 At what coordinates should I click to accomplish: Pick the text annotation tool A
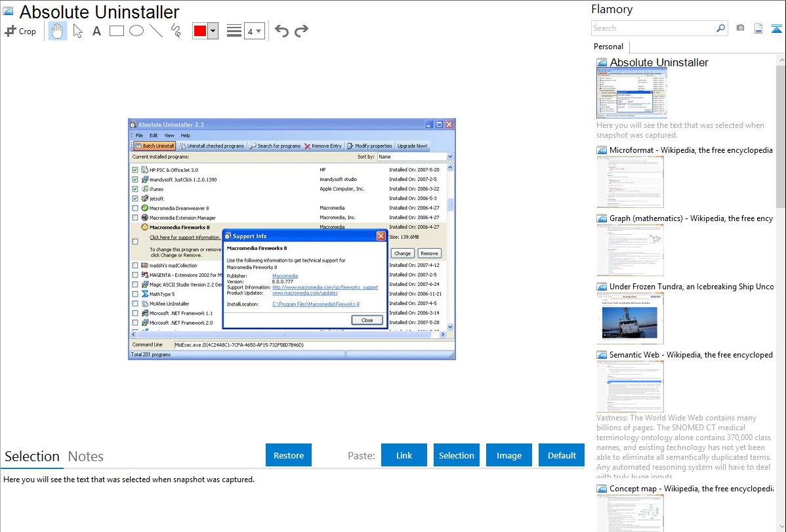[x=96, y=31]
